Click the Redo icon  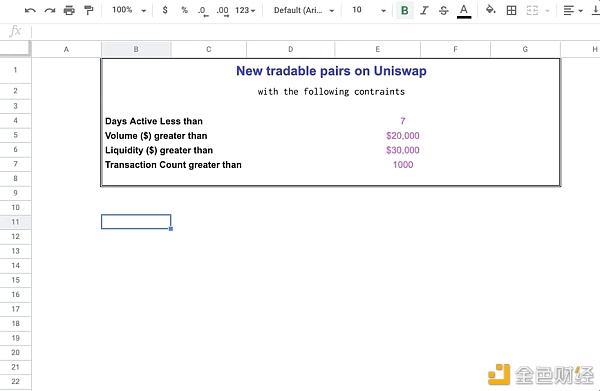[x=50, y=10]
